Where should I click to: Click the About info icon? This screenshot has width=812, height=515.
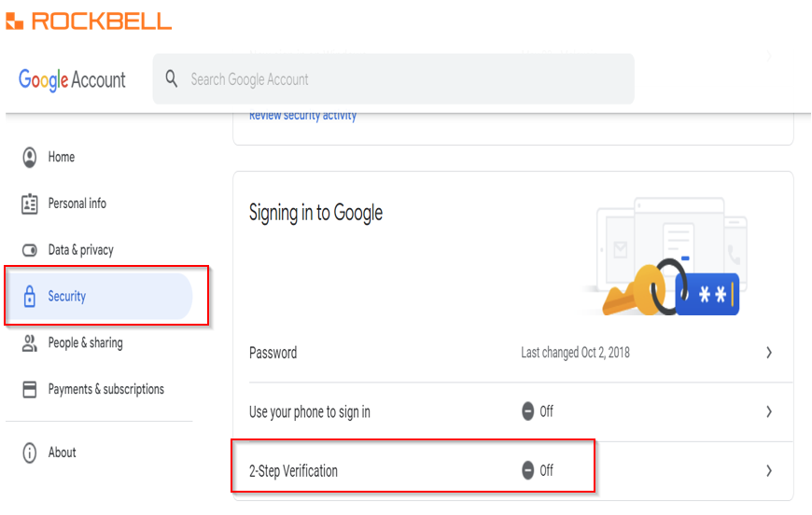(30, 452)
